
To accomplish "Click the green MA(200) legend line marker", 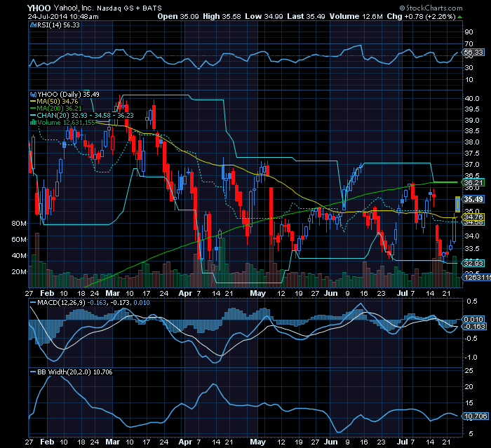I will pos(33,109).
